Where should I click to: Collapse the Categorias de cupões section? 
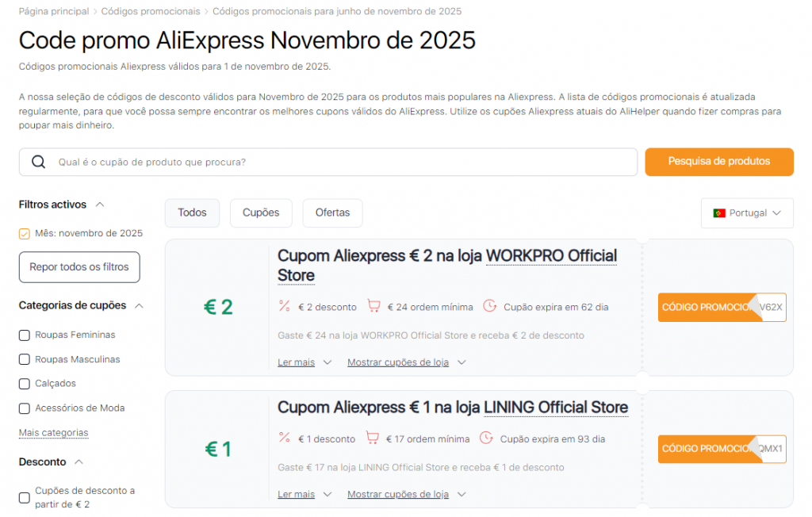(140, 305)
